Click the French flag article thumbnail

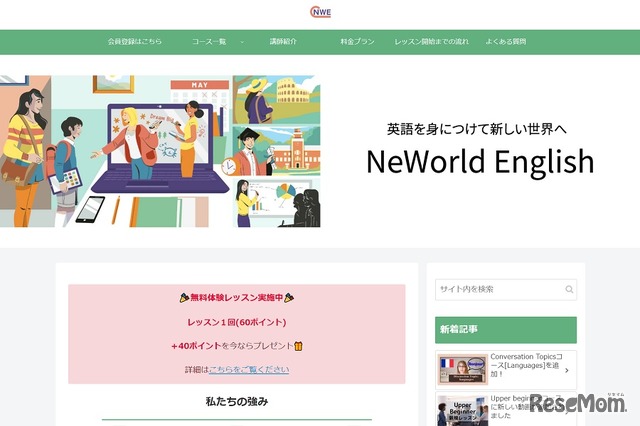coord(463,369)
